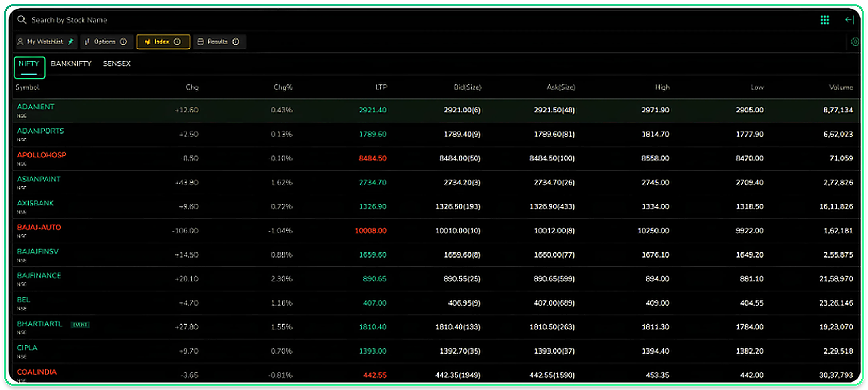Click APOLLOHOSP ask 8484.50(100)
The width and height of the screenshot is (868, 390).
tap(552, 158)
